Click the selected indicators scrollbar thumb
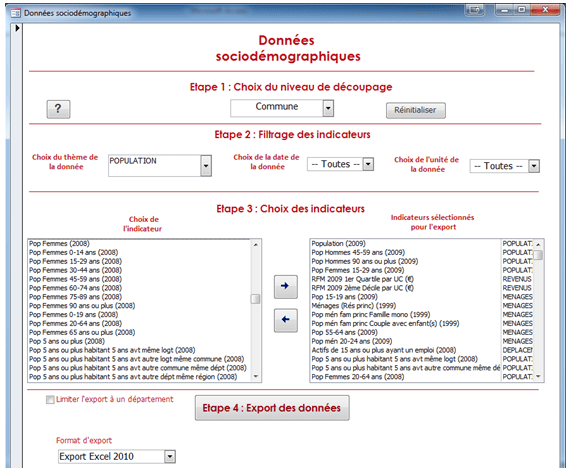The width and height of the screenshot is (571, 472). (x=538, y=255)
